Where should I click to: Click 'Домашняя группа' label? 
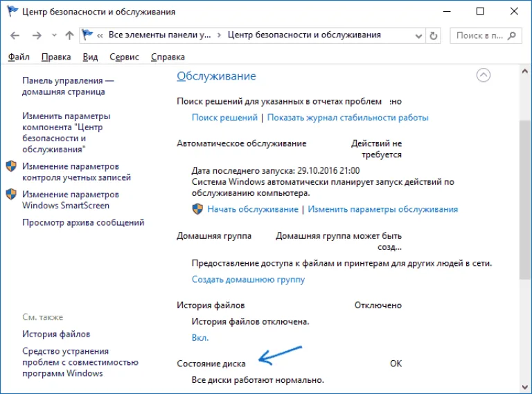pyautogui.click(x=214, y=235)
